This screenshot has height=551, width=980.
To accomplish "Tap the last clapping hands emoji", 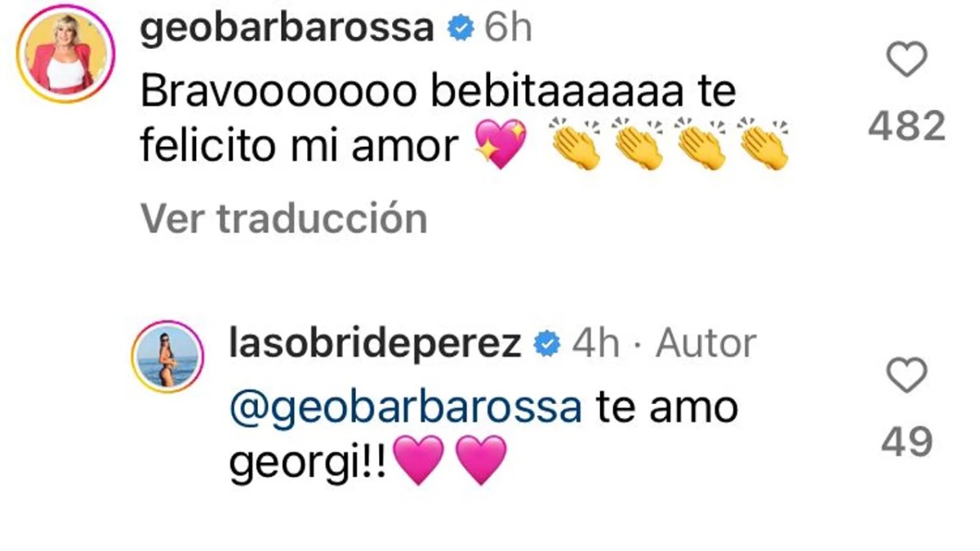I will [x=763, y=145].
